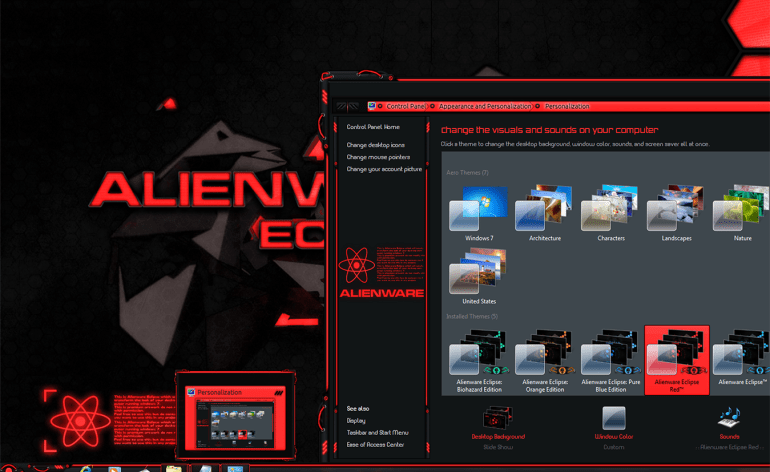Viewport: 770px width, 472px height.
Task: Click the Desktop Background link text
Action: click(498, 437)
